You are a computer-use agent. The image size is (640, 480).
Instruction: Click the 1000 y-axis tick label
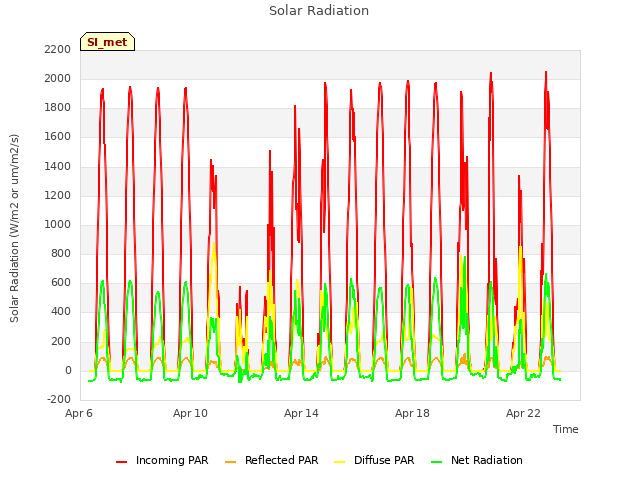[x=58, y=224]
